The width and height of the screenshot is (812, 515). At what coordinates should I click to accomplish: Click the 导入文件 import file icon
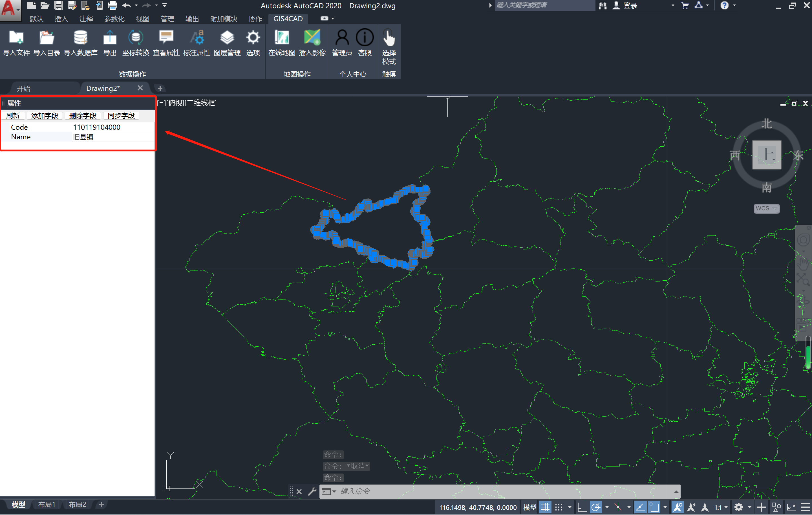16,38
